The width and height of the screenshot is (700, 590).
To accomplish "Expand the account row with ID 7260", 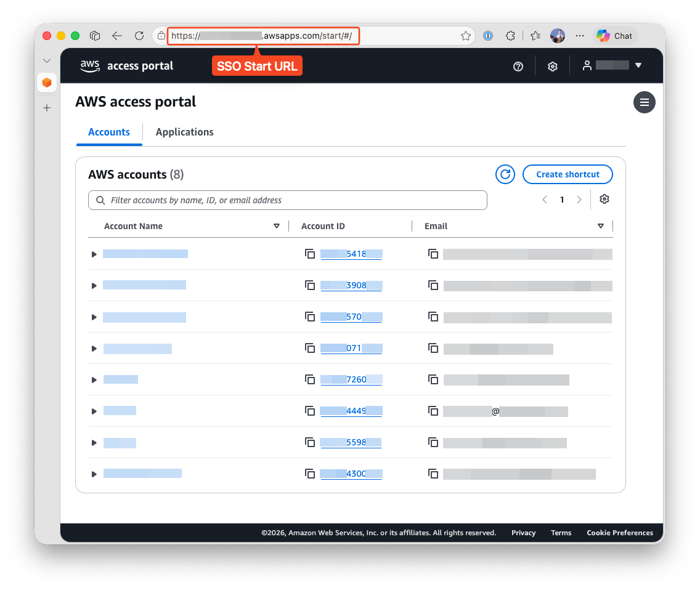I will click(94, 380).
